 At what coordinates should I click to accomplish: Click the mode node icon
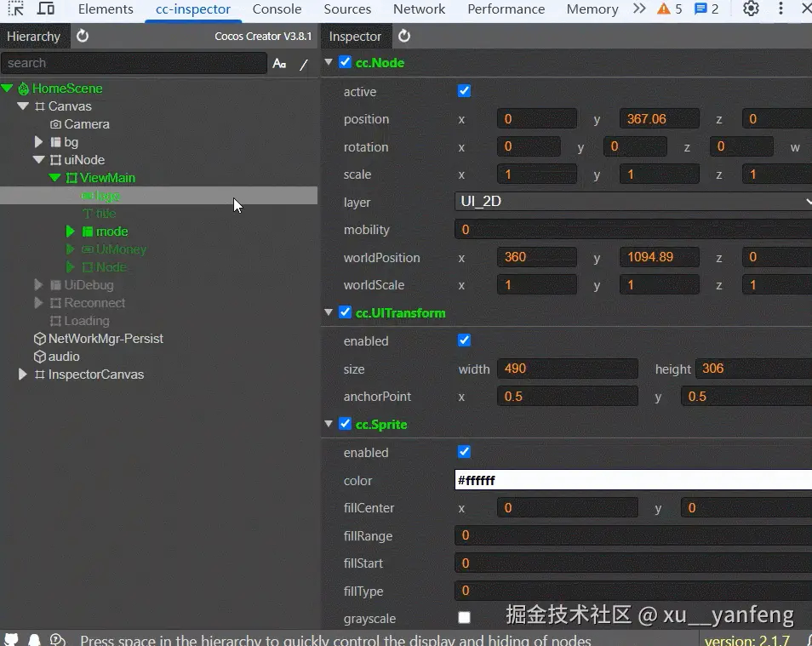88,232
